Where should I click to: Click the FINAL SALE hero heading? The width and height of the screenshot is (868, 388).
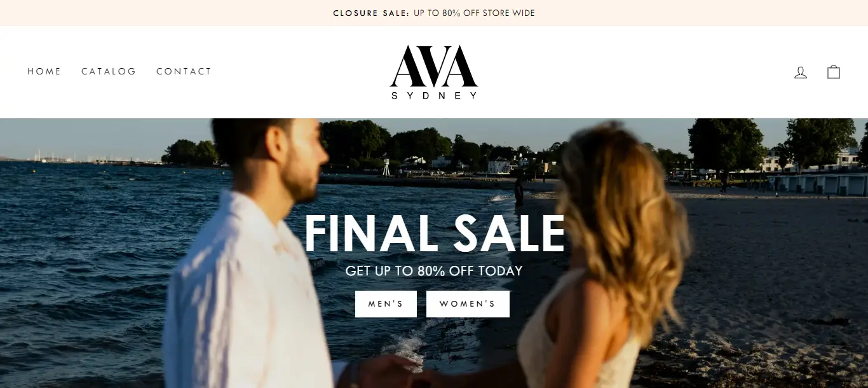point(435,233)
